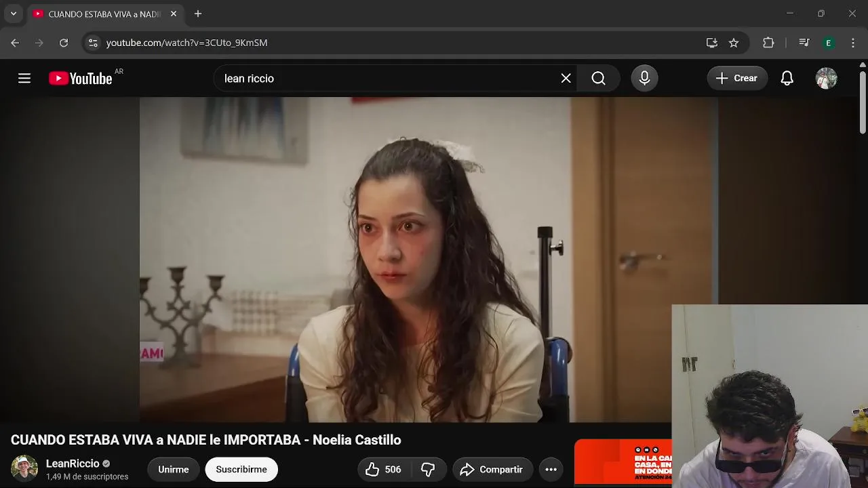This screenshot has width=868, height=488.
Task: Open the tab search dropdown arrow
Action: coord(14,14)
